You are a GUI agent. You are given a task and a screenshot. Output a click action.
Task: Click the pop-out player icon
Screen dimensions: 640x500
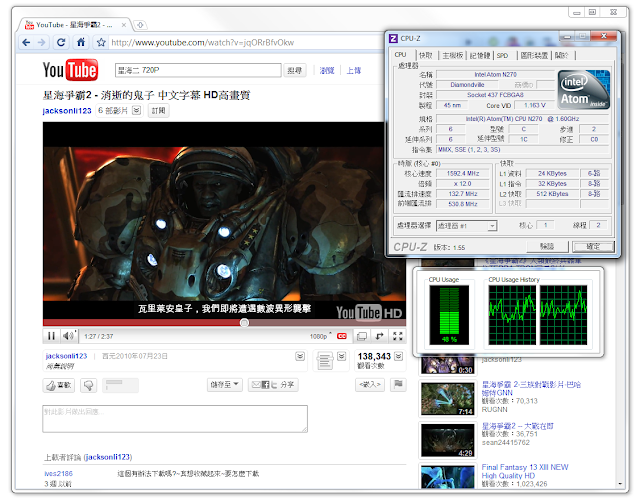tap(380, 336)
